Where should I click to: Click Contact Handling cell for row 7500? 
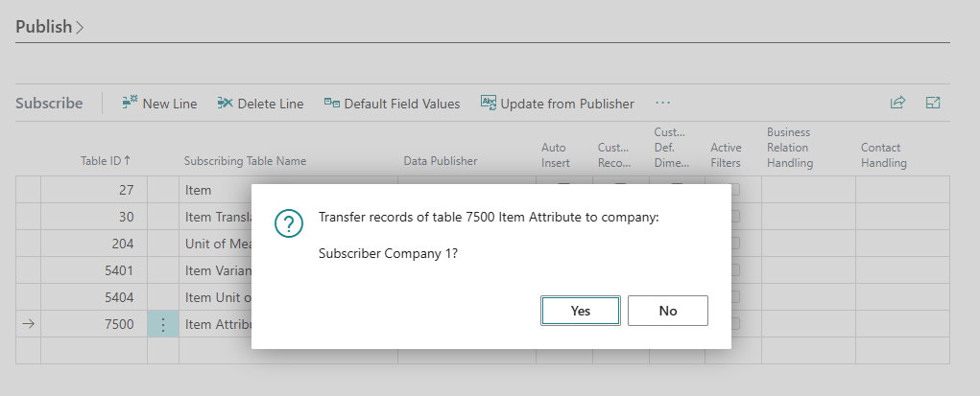pyautogui.click(x=902, y=324)
